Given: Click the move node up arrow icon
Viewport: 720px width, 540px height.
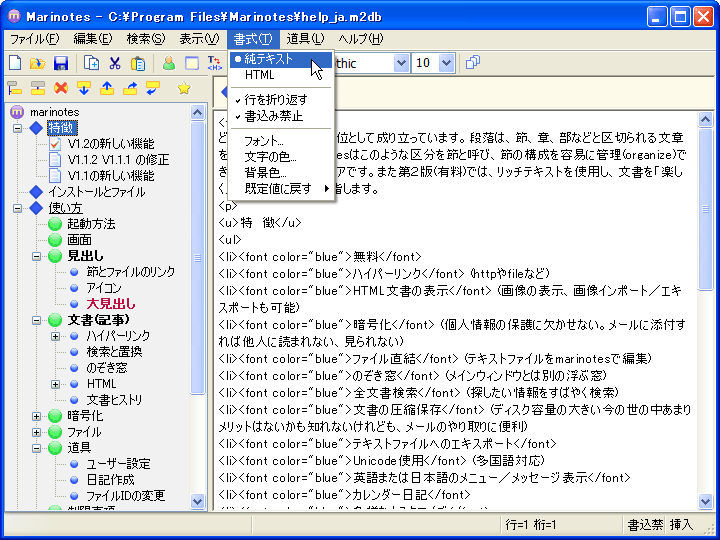Looking at the screenshot, I should tap(107, 88).
